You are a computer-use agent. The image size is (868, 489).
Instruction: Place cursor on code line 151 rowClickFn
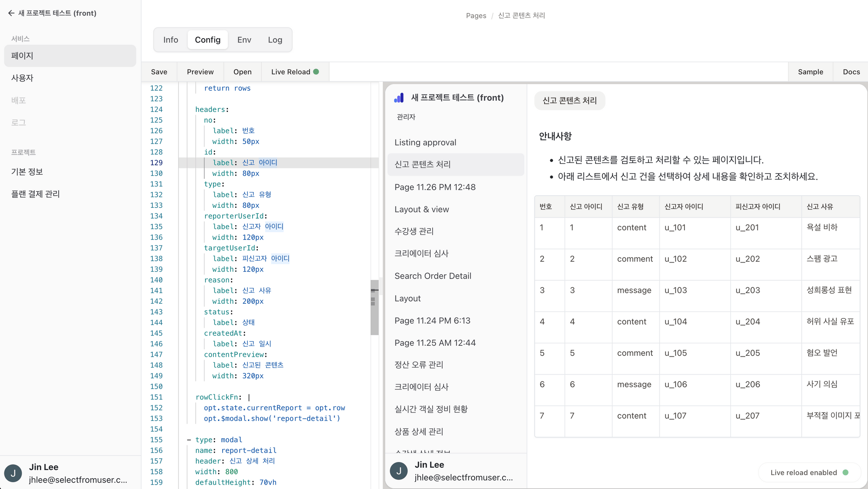(x=217, y=397)
